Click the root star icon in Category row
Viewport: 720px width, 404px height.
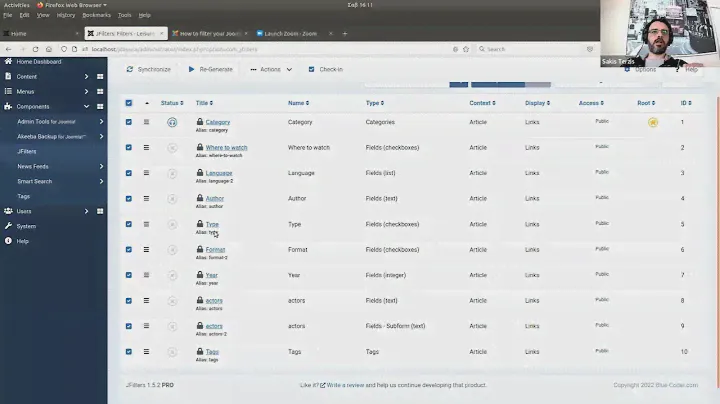(x=652, y=122)
